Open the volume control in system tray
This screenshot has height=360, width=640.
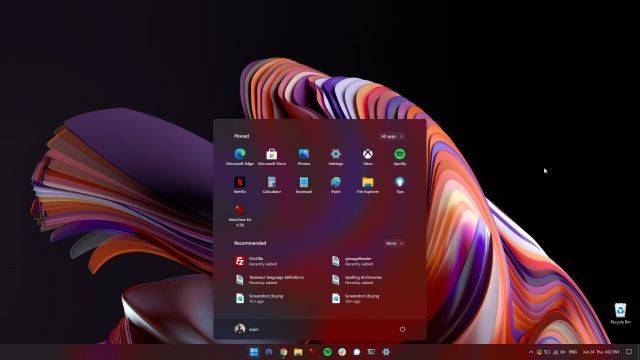point(563,352)
